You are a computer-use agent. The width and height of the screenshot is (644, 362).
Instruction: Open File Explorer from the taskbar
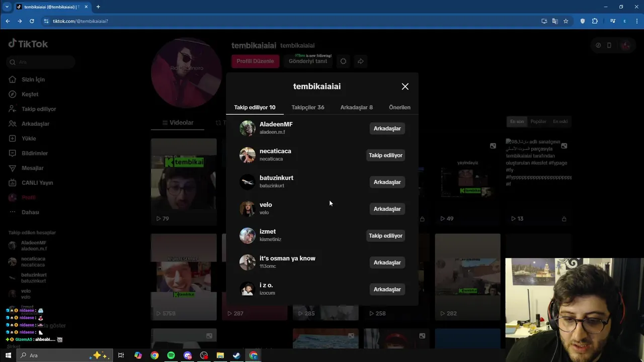(x=220, y=355)
